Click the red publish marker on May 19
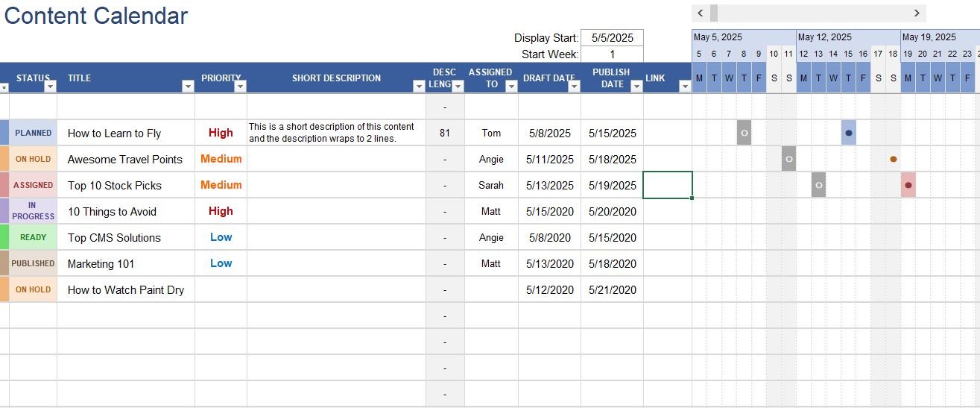Image resolution: width=980 pixels, height=408 pixels. (x=908, y=185)
